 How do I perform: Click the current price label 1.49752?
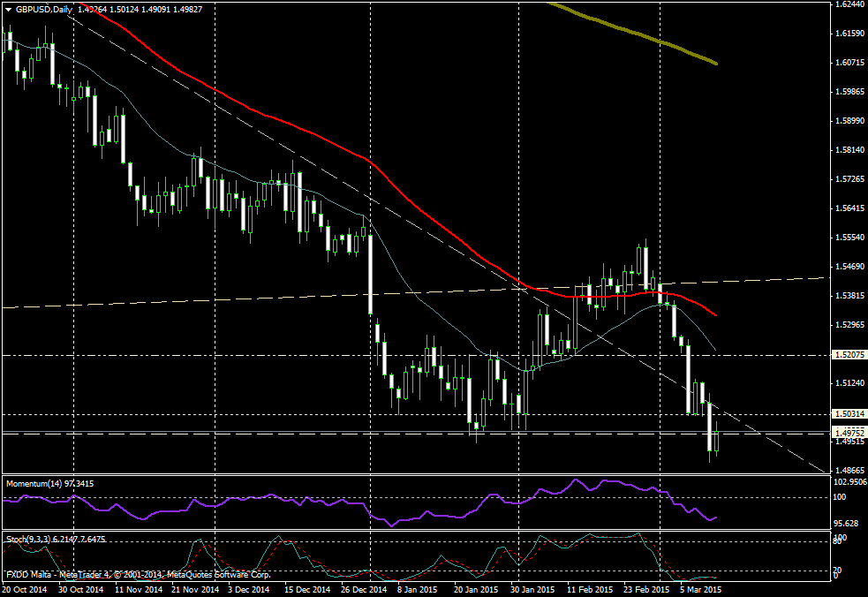[x=849, y=431]
